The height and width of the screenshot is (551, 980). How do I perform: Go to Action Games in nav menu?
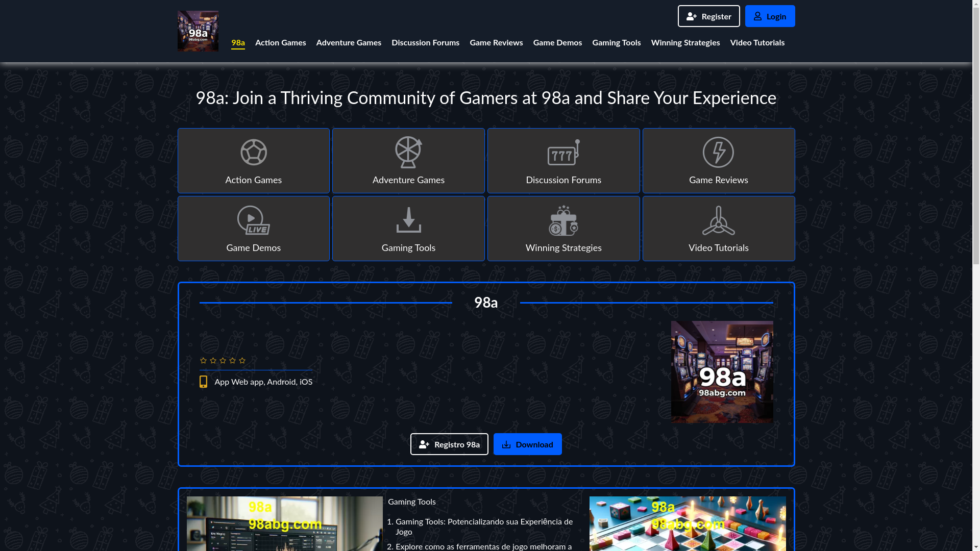280,42
